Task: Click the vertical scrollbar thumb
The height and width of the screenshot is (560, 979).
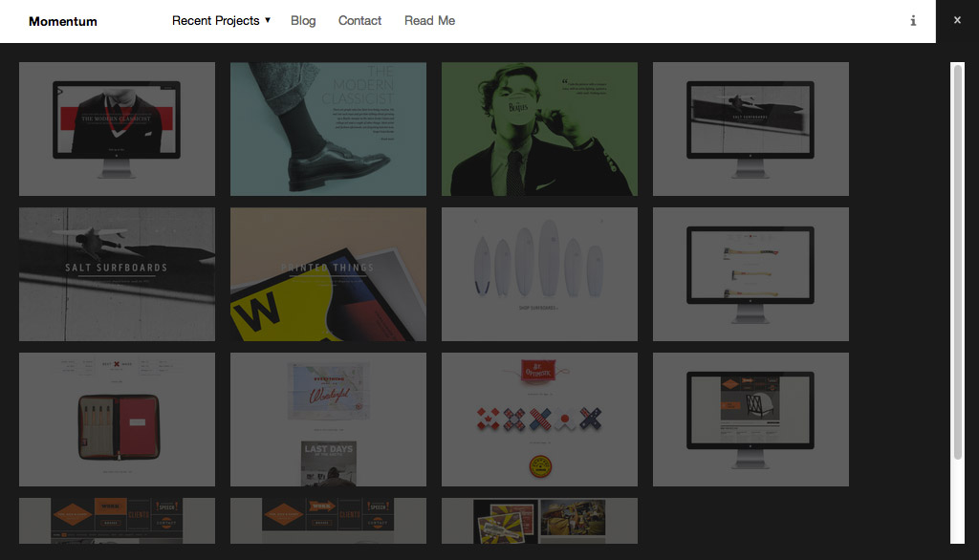Action: (x=958, y=261)
